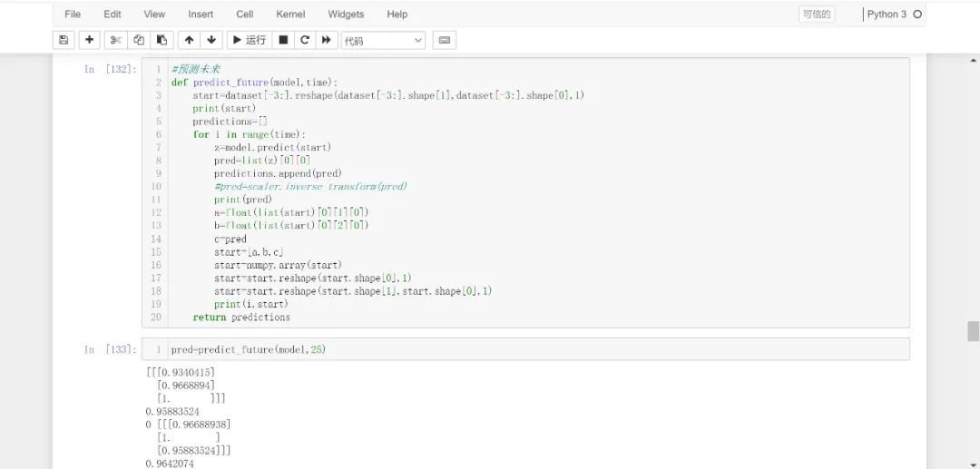This screenshot has height=469, width=980.
Task: Save notebook with the floppy disk icon
Action: point(64,40)
